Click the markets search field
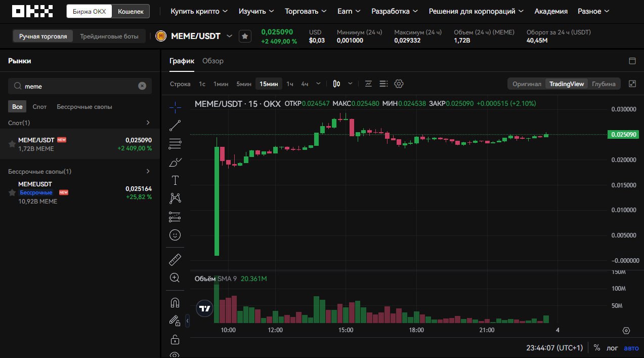This screenshot has height=358, width=644. pyautogui.click(x=80, y=86)
